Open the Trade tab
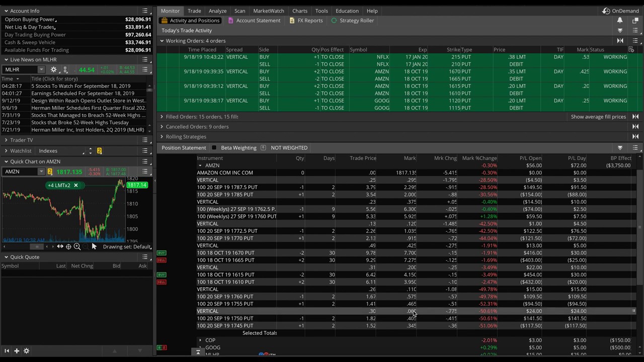The height and width of the screenshot is (362, 644). pos(194,11)
